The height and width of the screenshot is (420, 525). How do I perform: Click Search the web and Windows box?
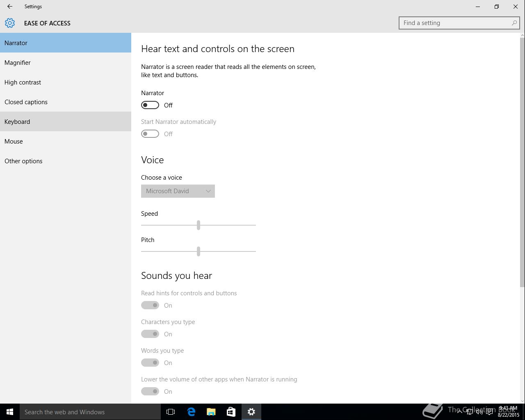pos(90,412)
